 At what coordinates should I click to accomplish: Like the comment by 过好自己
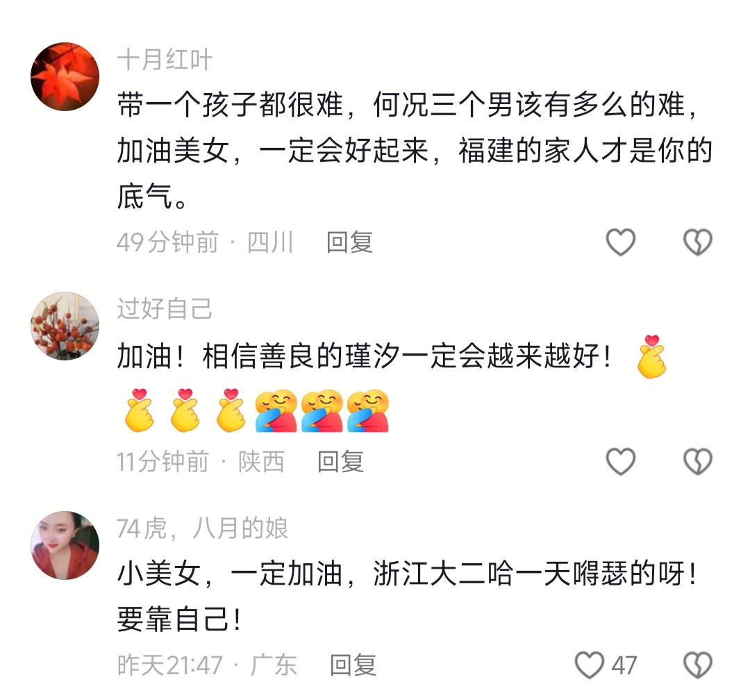click(620, 462)
